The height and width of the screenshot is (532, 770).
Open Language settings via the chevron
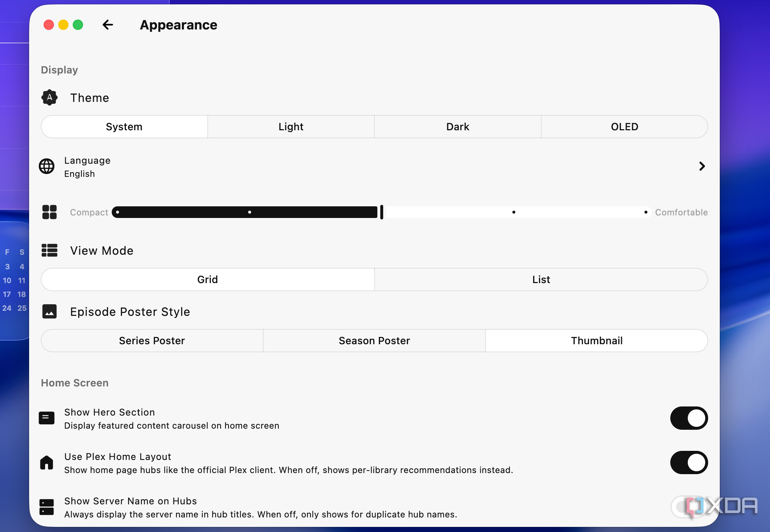[702, 166]
